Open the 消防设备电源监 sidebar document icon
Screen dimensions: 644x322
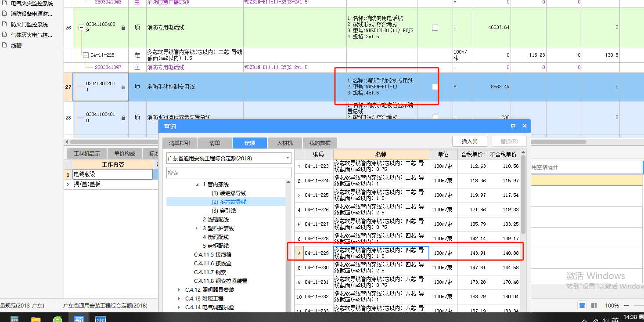4,14
